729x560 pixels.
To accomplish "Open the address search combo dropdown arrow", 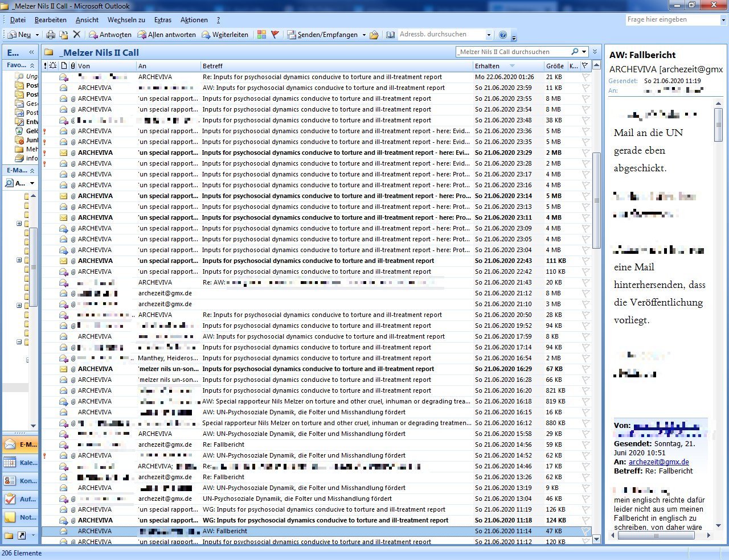I will click(x=489, y=35).
